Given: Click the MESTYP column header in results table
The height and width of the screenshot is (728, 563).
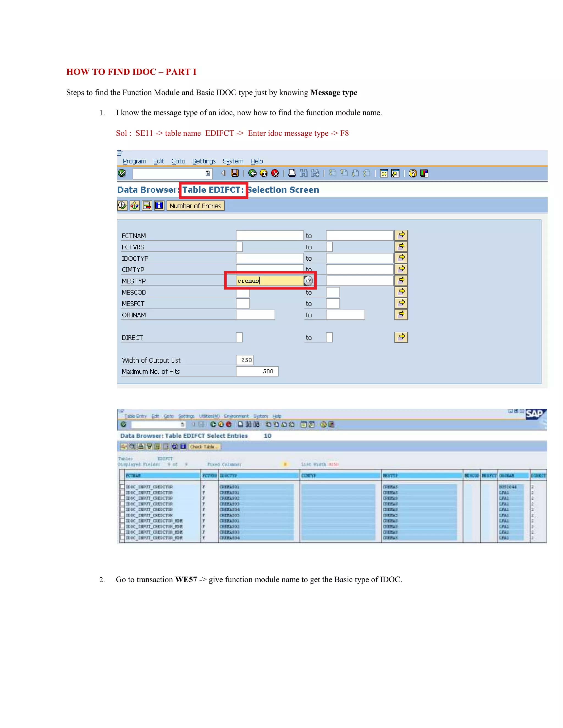Looking at the screenshot, I should [422, 475].
